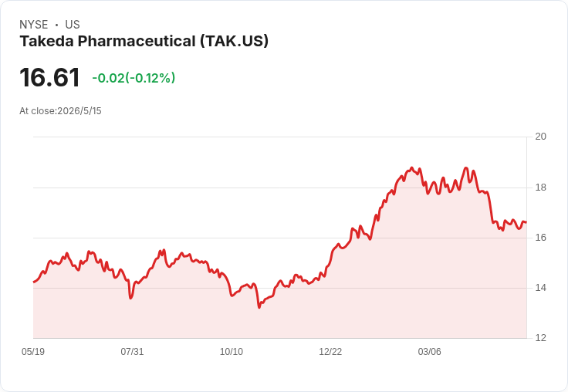Click the 05/19 date axis label

point(33,352)
